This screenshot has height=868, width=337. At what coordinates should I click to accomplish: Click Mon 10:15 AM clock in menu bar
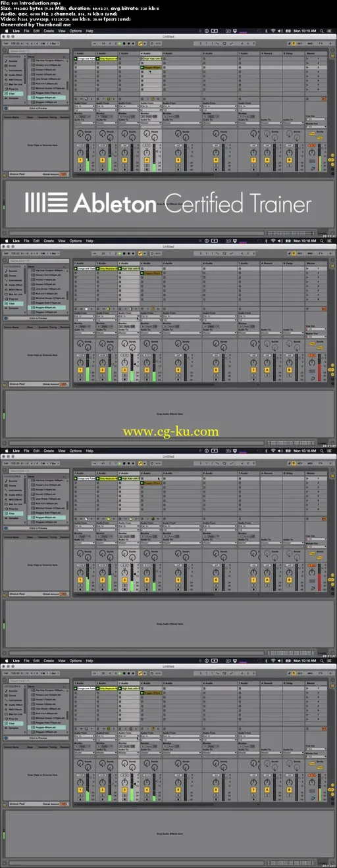[x=304, y=30]
